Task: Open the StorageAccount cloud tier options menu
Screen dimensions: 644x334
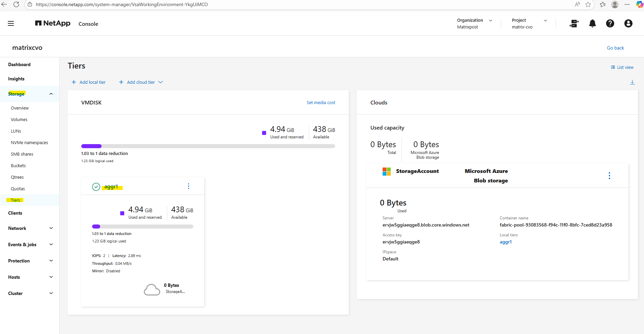Action: pos(609,176)
